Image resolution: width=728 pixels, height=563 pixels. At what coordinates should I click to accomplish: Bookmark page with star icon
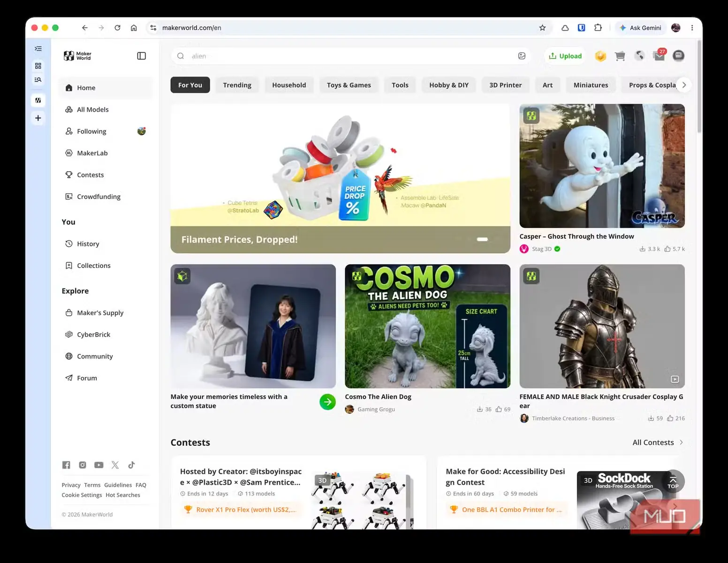click(x=542, y=28)
